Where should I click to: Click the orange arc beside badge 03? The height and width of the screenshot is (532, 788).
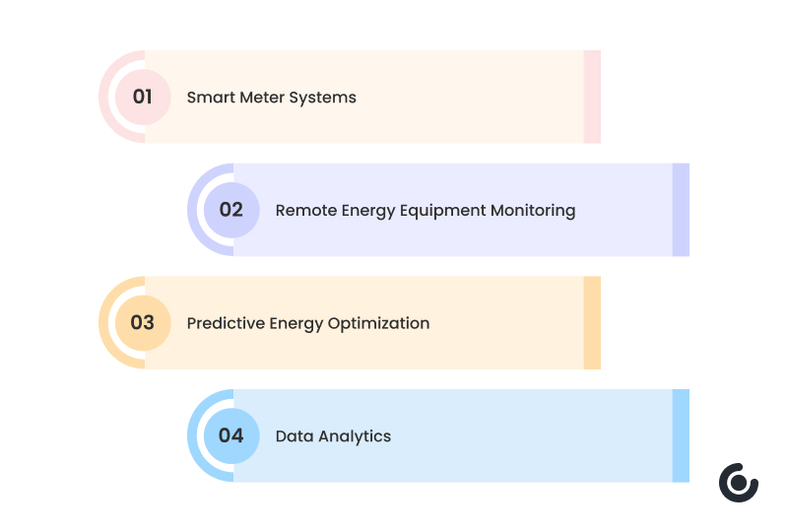pyautogui.click(x=103, y=323)
